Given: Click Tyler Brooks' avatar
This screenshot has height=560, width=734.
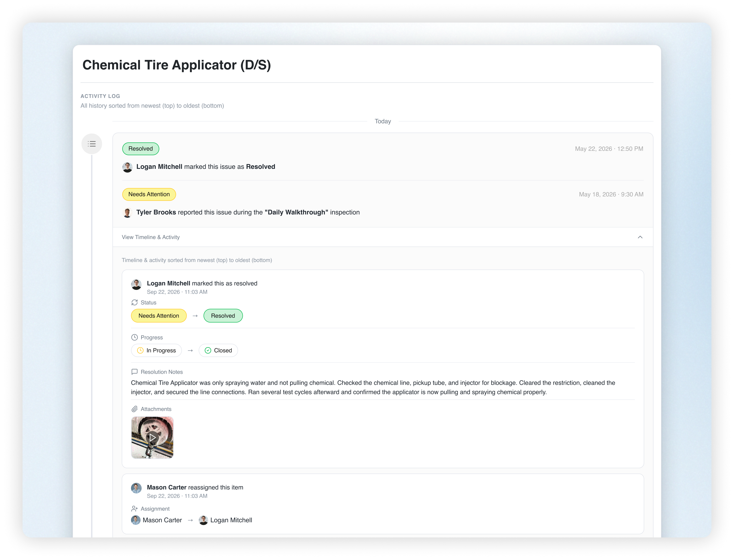Looking at the screenshot, I should 127,213.
